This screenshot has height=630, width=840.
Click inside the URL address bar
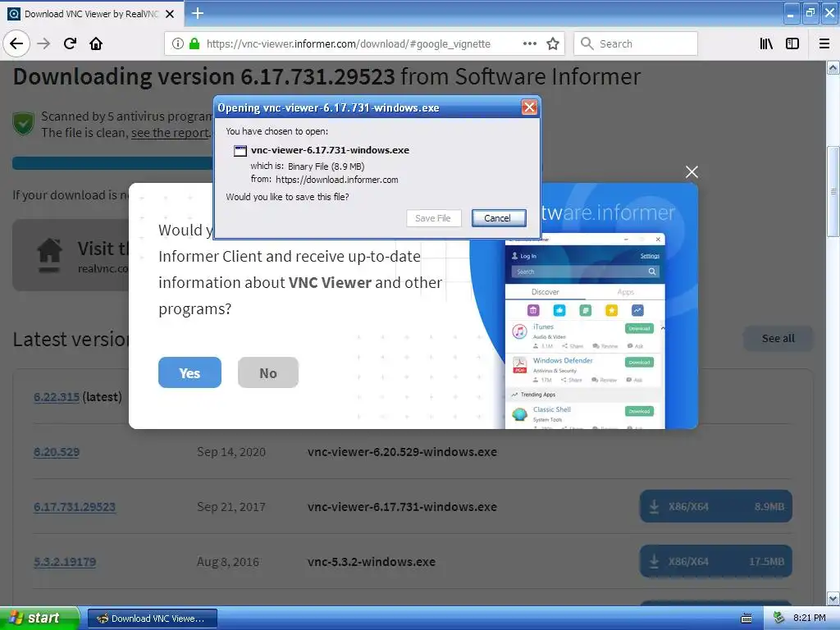pos(348,43)
